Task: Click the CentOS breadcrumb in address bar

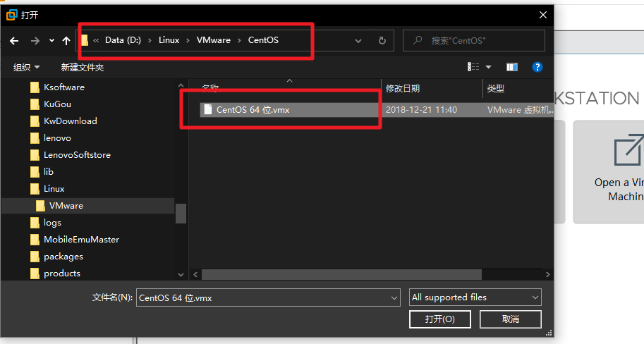Action: [x=263, y=40]
